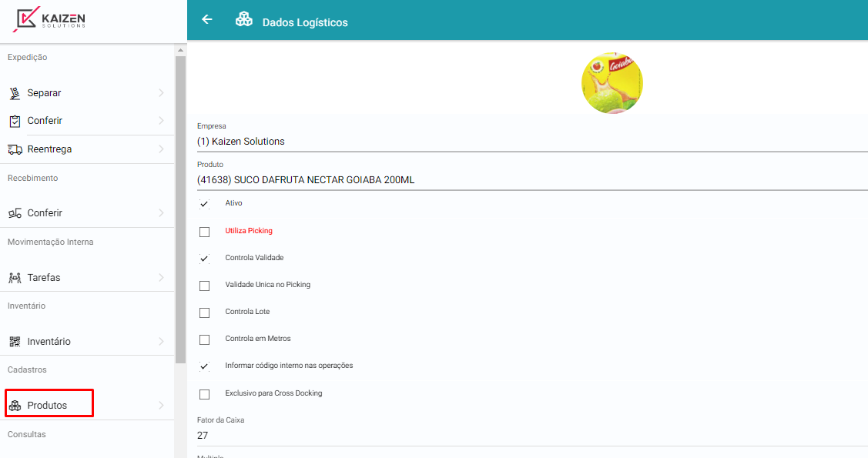Click the Dados Logísticos boxes icon

[244, 19]
